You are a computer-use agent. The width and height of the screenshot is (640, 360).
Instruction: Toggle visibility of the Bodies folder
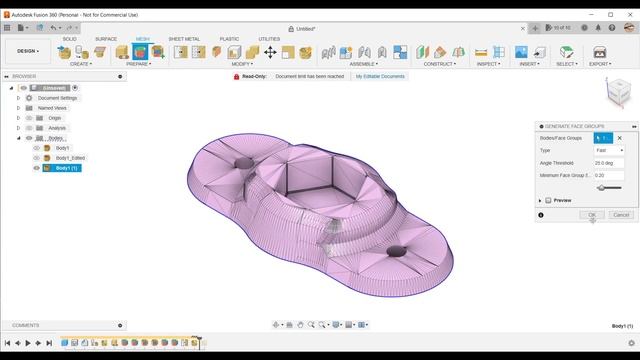pos(29,138)
